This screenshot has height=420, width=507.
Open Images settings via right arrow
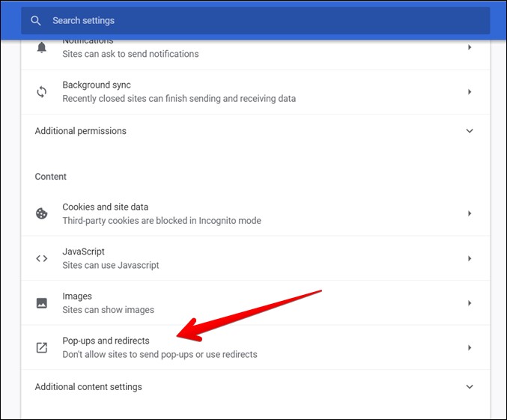coord(470,303)
